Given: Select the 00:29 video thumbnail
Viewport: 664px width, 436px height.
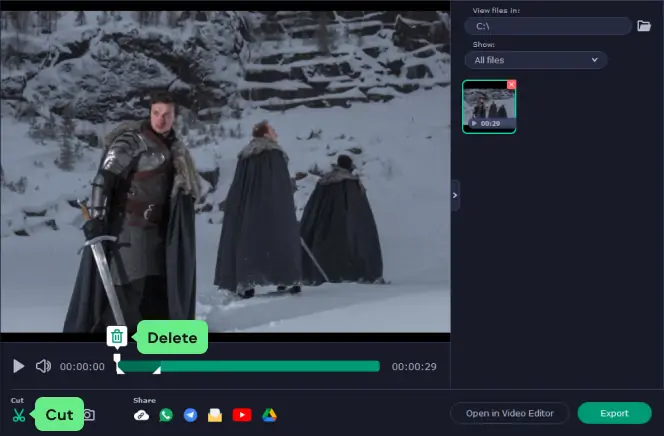Looking at the screenshot, I should pos(489,107).
